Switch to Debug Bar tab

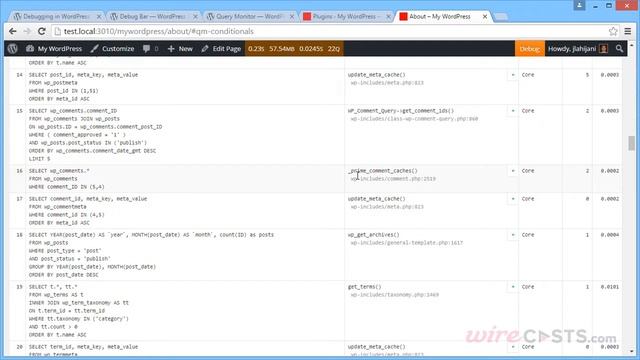tap(153, 16)
